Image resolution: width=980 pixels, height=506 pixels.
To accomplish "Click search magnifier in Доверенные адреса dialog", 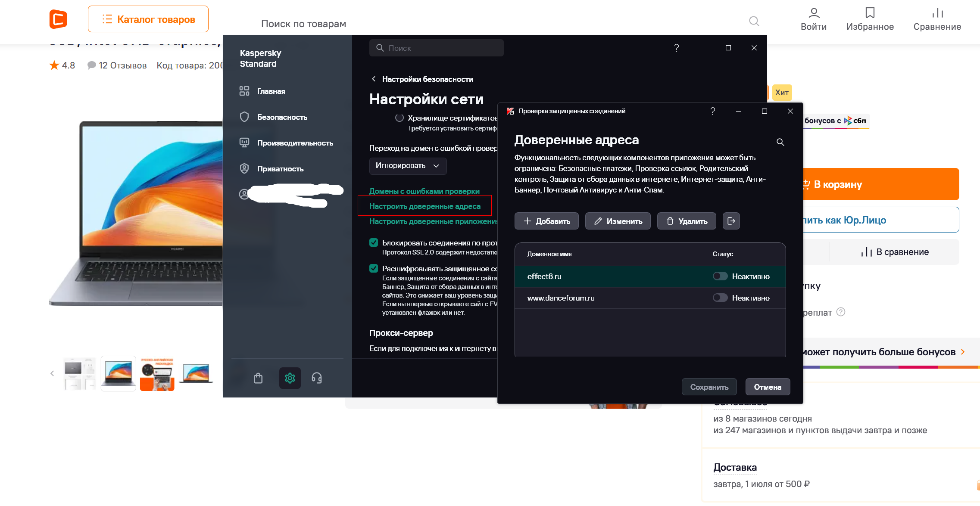I will pyautogui.click(x=780, y=142).
